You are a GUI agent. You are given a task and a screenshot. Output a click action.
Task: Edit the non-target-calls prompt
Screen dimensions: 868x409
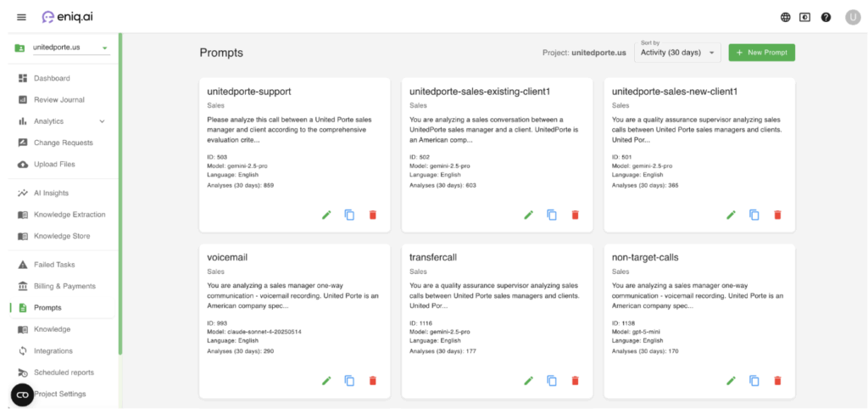pos(732,381)
